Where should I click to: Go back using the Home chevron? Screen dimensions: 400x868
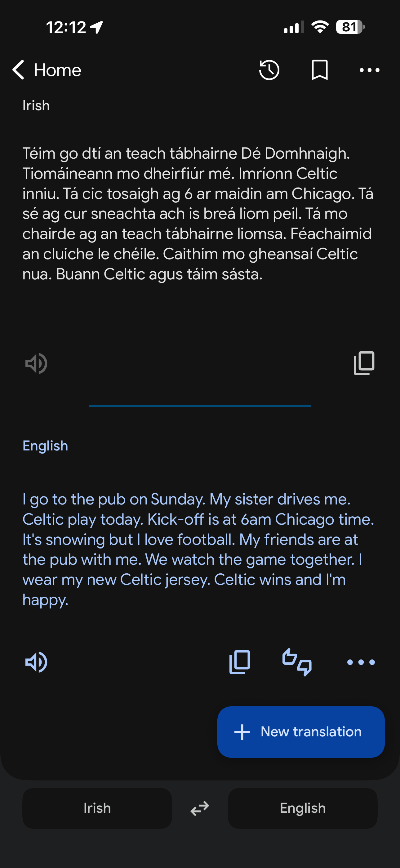[19, 70]
